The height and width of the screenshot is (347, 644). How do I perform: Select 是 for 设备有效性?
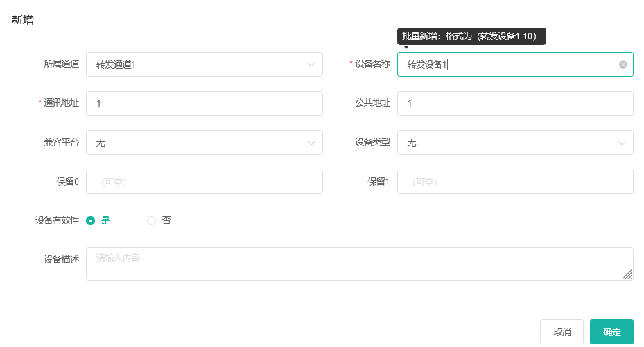click(x=90, y=221)
